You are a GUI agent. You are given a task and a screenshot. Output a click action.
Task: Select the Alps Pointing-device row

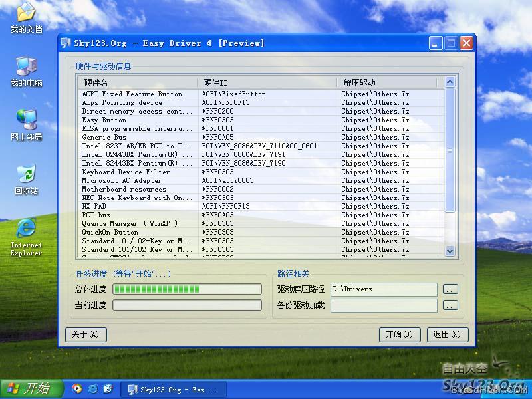[261, 103]
